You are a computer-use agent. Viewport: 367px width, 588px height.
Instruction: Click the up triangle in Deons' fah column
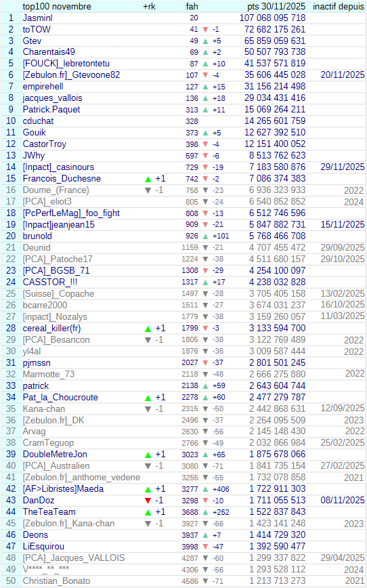click(x=205, y=535)
